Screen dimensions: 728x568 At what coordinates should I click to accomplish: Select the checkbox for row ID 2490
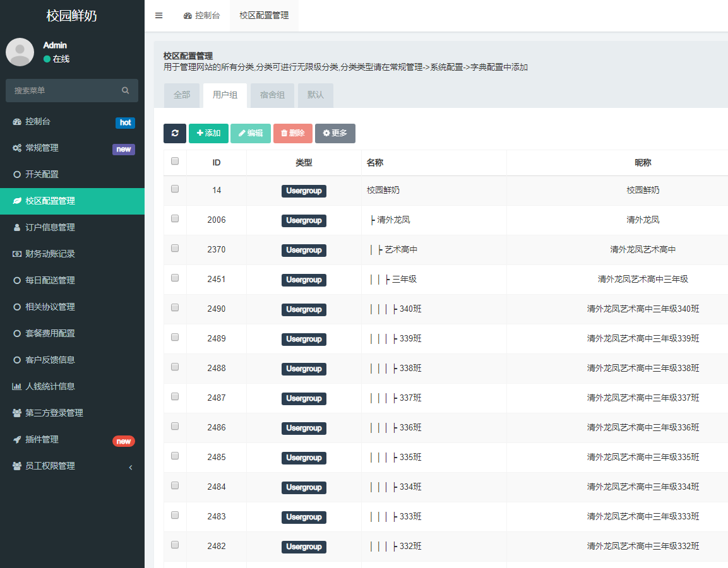[175, 308]
